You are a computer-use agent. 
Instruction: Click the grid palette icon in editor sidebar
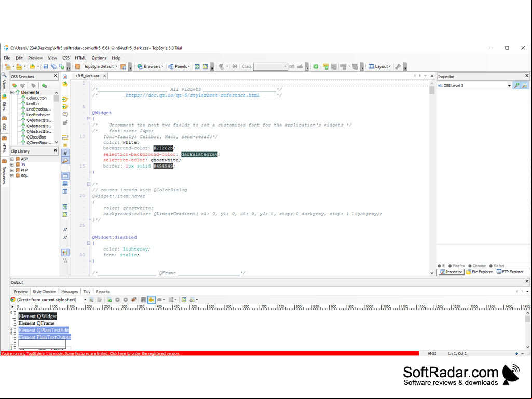coord(65,253)
